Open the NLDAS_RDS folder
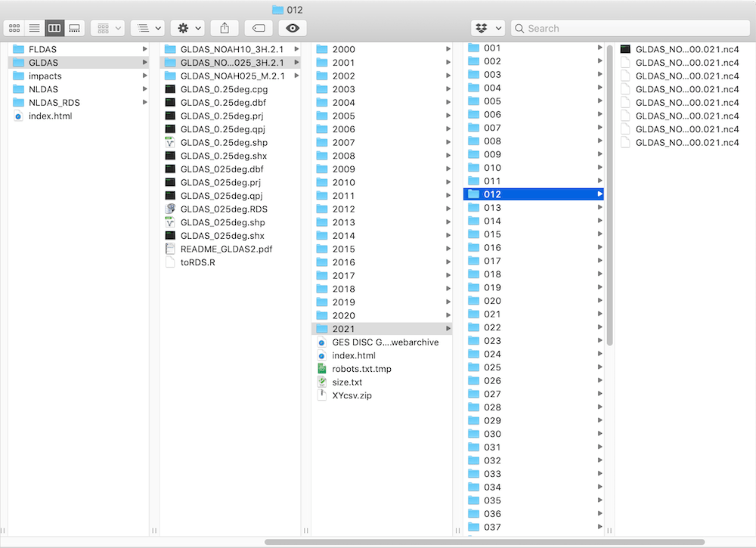The width and height of the screenshot is (756, 548). 54,103
